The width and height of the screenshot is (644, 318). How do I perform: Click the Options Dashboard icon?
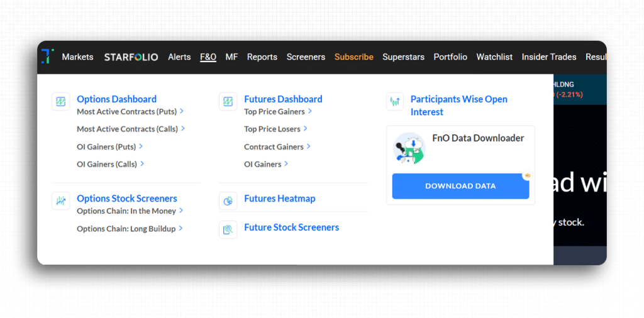click(x=61, y=101)
